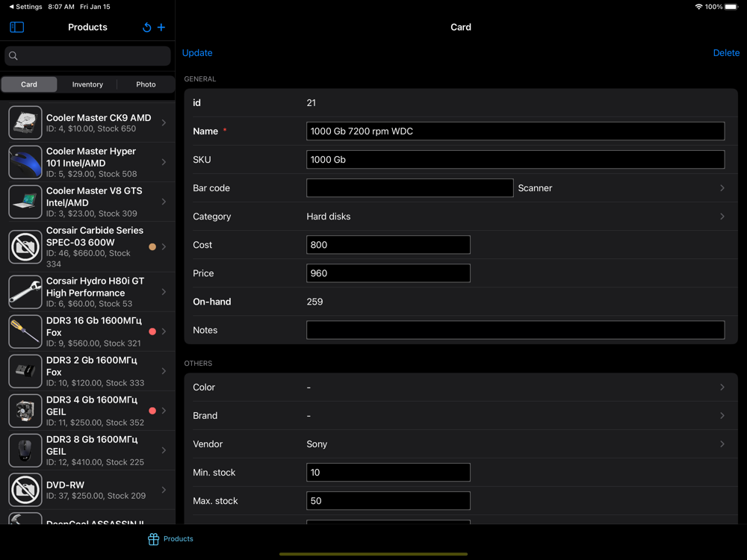This screenshot has height=560, width=747.
Task: Switch to the Card segment
Action: tap(29, 84)
